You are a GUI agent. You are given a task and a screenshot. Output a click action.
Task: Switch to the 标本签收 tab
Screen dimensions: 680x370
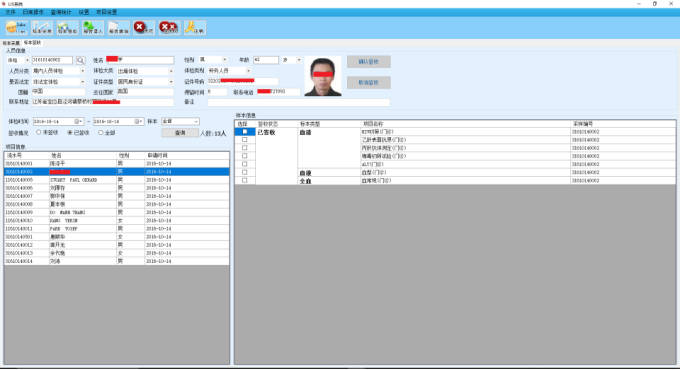[32, 43]
